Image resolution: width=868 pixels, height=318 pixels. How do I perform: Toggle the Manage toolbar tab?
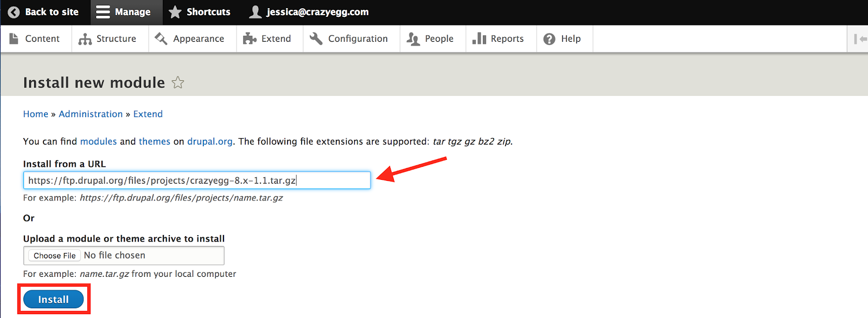coord(126,12)
